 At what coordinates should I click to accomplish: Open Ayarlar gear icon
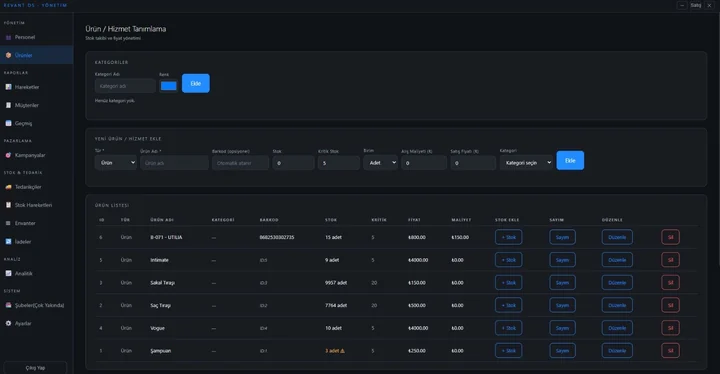(8, 323)
